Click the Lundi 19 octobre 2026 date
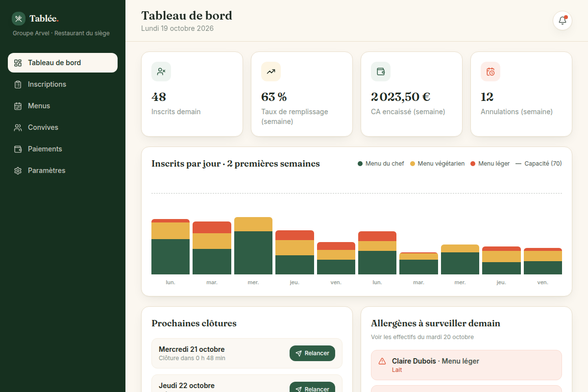 coord(177,28)
